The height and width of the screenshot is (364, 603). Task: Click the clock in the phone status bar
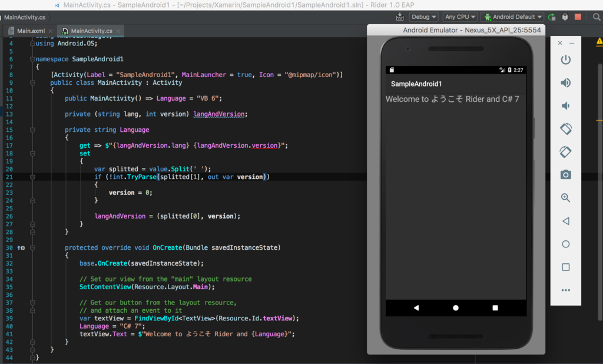tap(518, 70)
